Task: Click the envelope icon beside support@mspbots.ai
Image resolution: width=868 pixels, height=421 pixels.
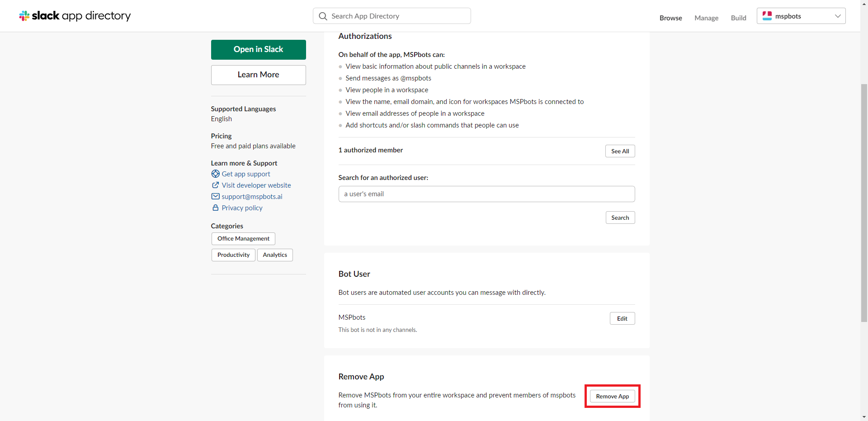Action: click(216, 196)
